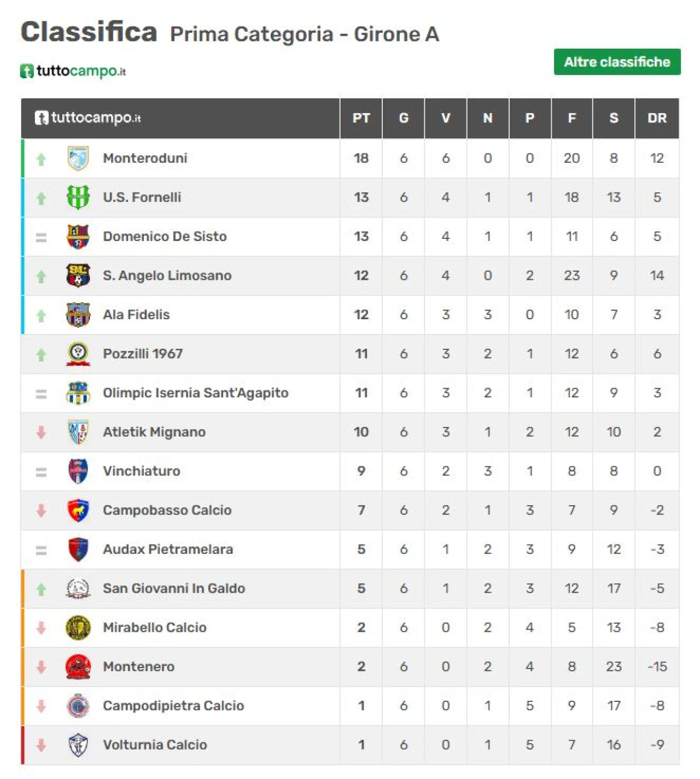This screenshot has width=700, height=779.
Task: Click the U.S. Fornelli green striped crest
Action: pyautogui.click(x=78, y=197)
